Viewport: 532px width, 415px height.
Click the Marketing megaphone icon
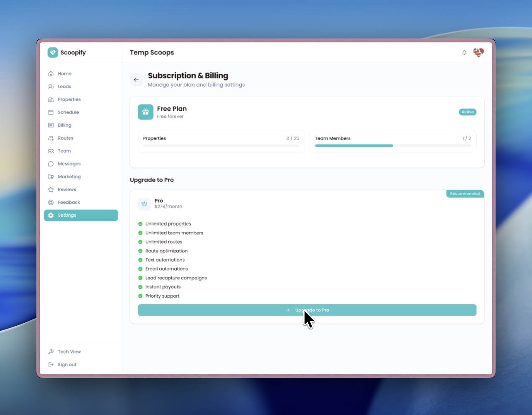tap(51, 176)
